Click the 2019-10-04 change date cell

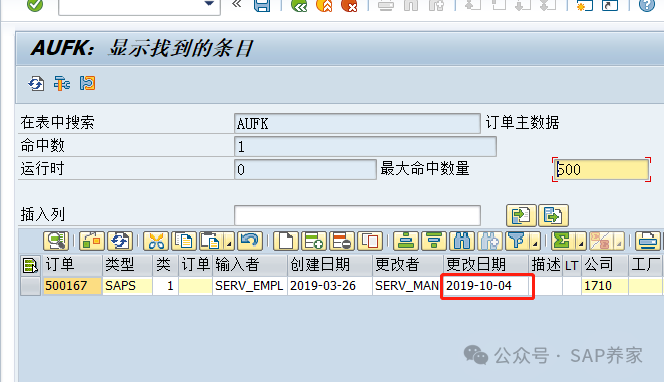(485, 286)
